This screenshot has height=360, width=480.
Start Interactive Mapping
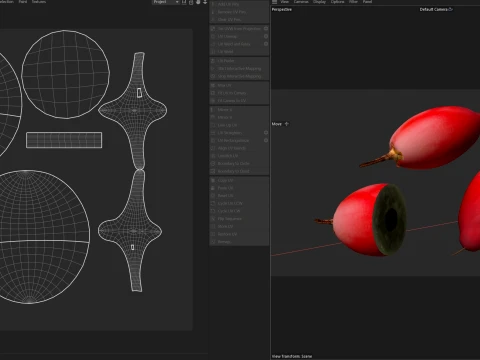tap(239, 69)
